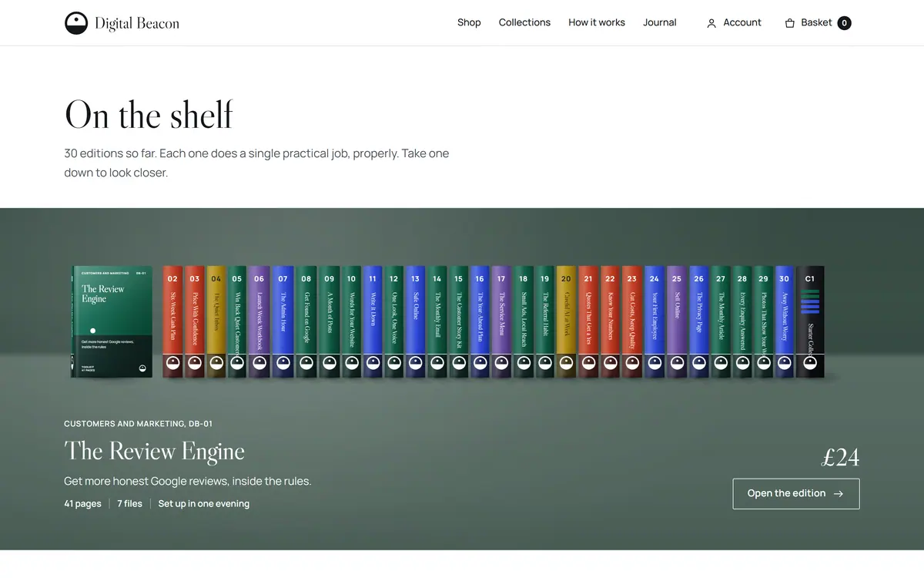The image size is (924, 578).
Task: Select spine 25 Sell Online
Action: coord(677,322)
